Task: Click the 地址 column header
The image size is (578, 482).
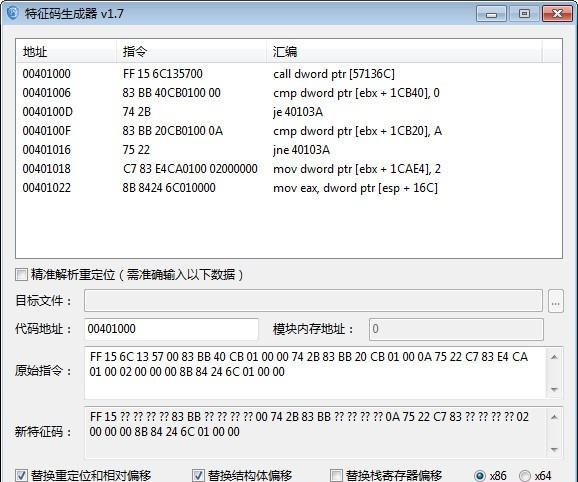Action: pyautogui.click(x=66, y=52)
